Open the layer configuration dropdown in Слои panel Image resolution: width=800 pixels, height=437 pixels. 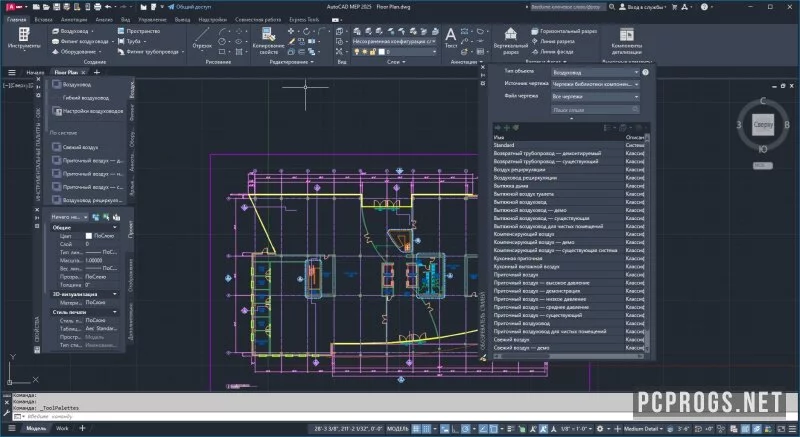point(394,41)
